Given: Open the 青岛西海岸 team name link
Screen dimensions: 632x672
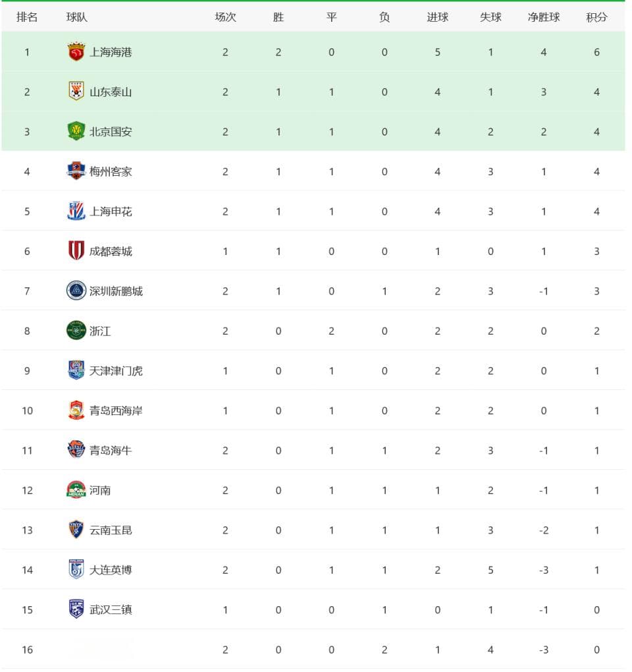Looking at the screenshot, I should point(116,410).
